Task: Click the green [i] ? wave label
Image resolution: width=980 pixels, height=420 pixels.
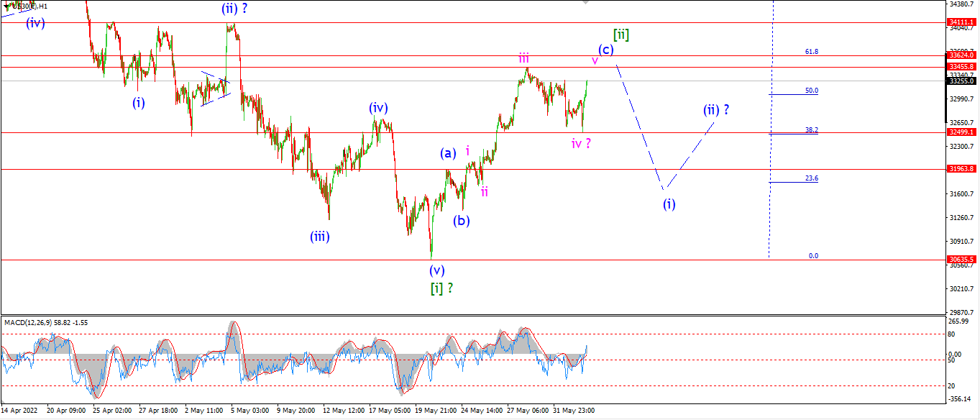Action: click(441, 288)
